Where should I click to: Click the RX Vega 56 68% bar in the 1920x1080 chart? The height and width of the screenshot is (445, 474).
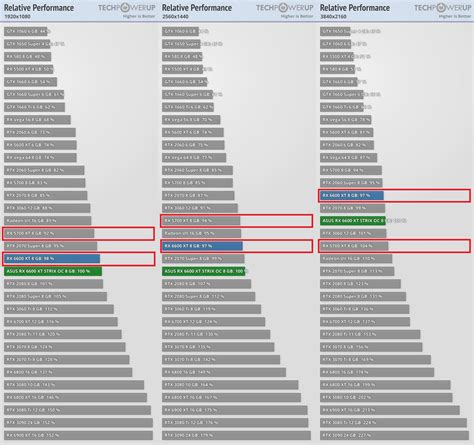tap(37, 120)
